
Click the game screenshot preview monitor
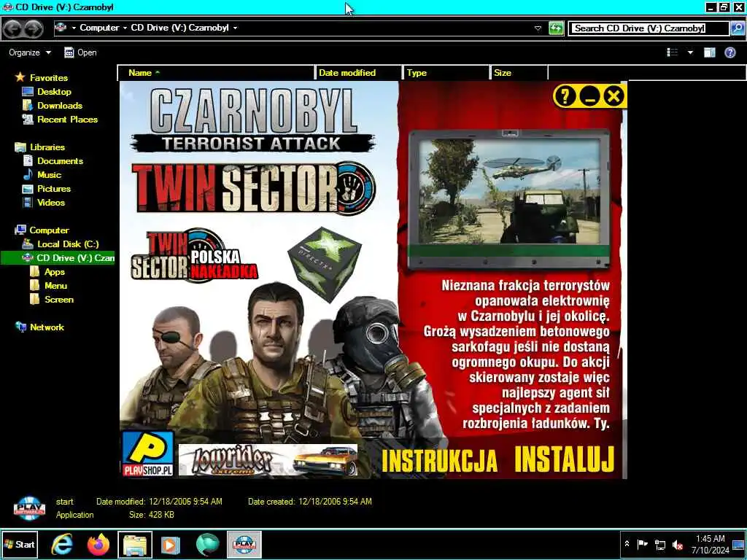[x=509, y=198]
